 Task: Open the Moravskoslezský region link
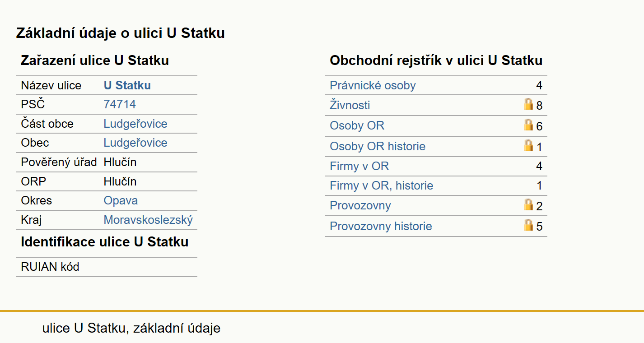point(148,220)
